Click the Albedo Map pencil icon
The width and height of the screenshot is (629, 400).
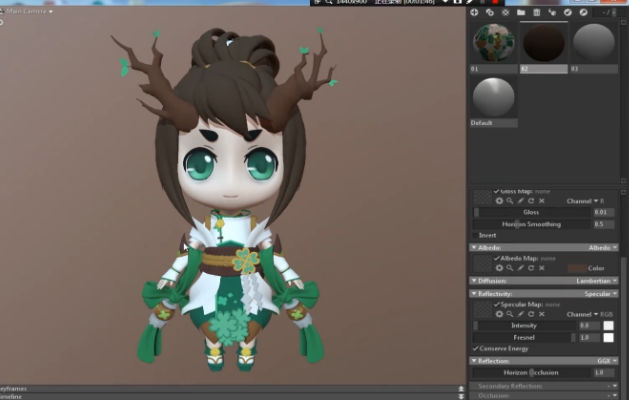click(520, 268)
